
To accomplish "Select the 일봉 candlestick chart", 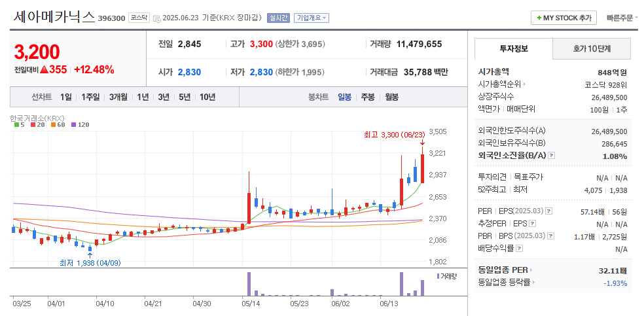I will (x=345, y=97).
